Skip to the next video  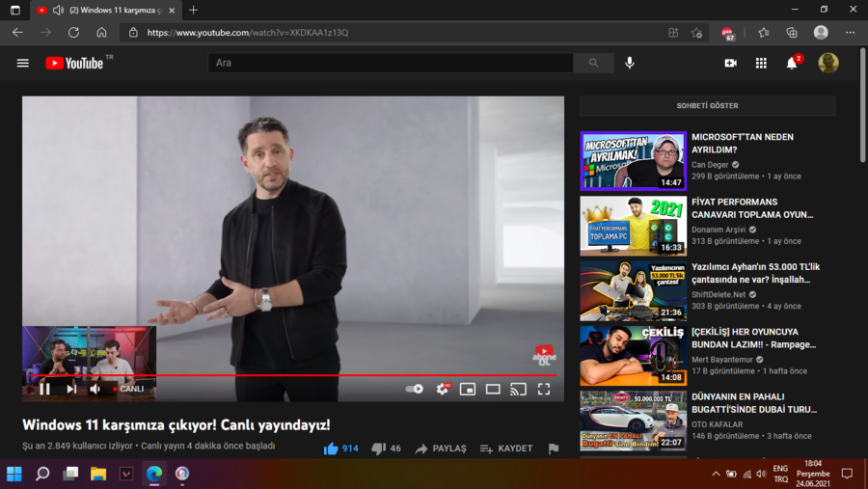pos(71,389)
